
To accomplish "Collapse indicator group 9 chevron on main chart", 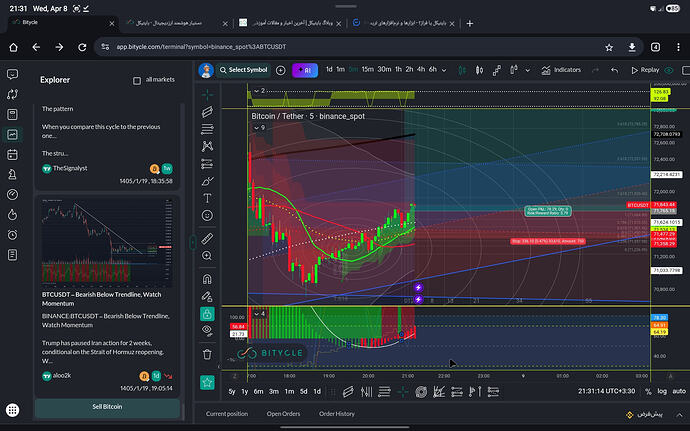I will 256,128.
